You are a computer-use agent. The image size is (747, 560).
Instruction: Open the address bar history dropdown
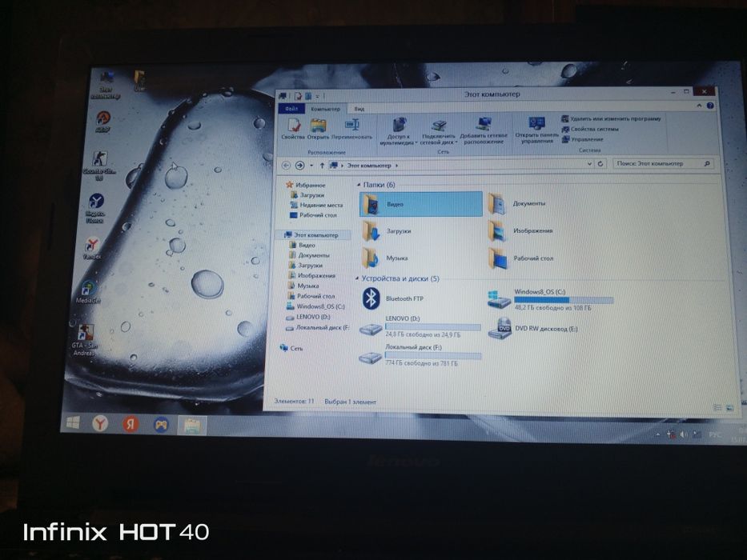[x=589, y=163]
